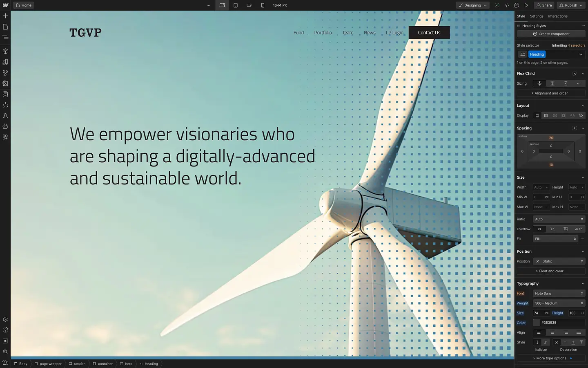Set sizing to don't shrink or grow

pyautogui.click(x=566, y=83)
